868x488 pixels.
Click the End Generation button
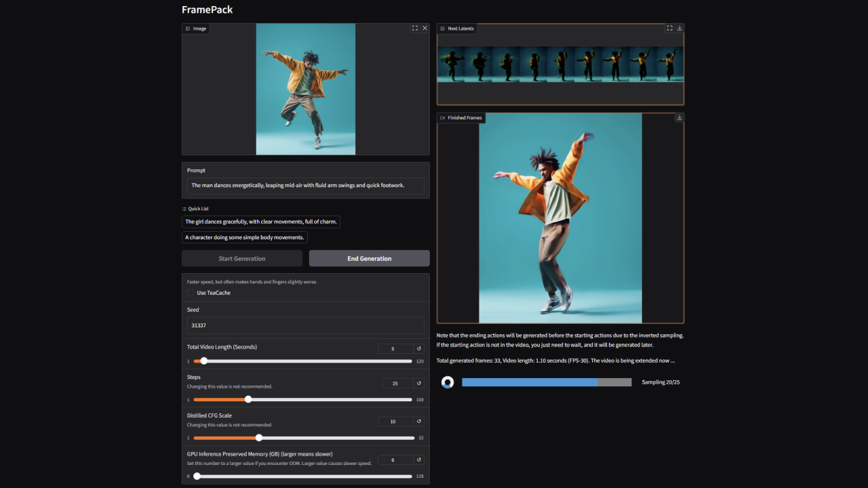[369, 258]
